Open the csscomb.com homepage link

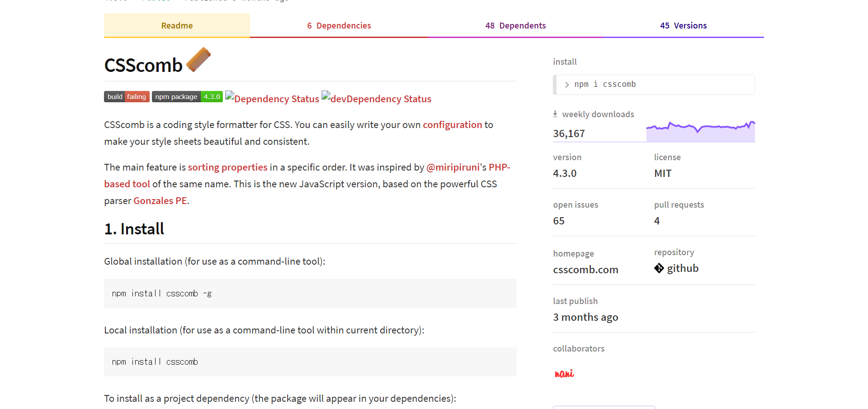coord(585,269)
